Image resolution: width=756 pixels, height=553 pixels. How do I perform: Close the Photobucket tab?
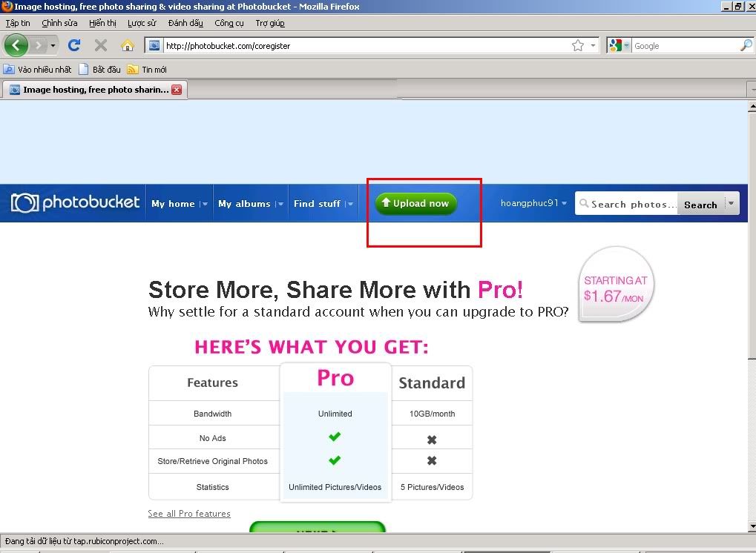point(177,90)
